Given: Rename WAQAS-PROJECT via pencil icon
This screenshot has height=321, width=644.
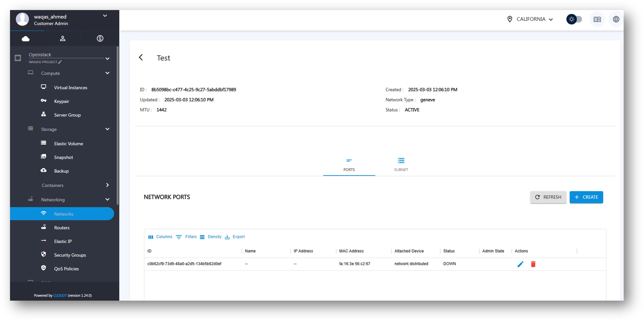Looking at the screenshot, I should point(60,62).
